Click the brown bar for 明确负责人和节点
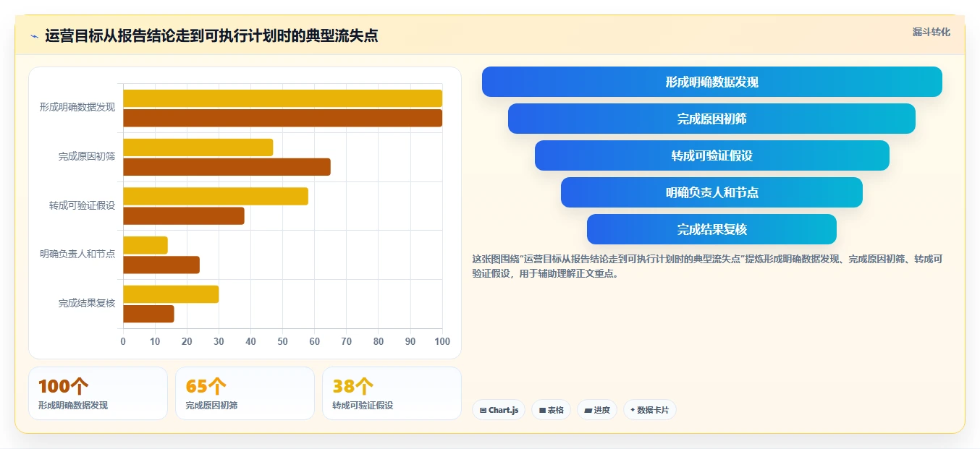The height and width of the screenshot is (449, 980). [161, 265]
